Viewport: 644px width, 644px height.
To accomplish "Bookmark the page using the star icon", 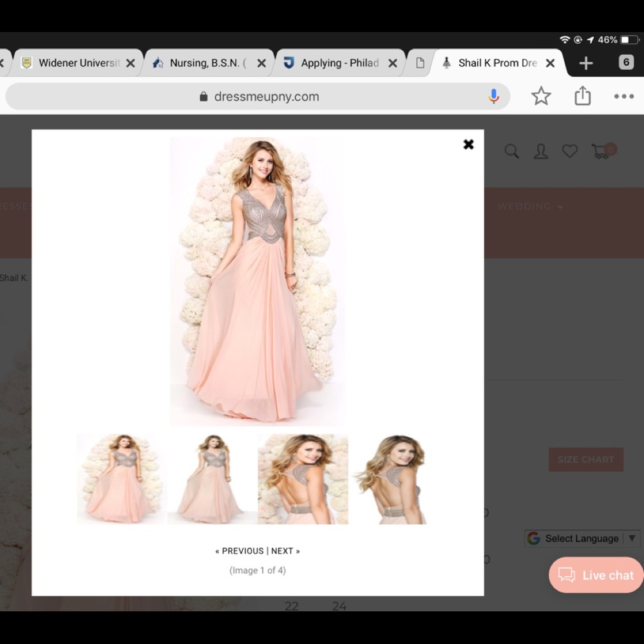I will (x=542, y=95).
